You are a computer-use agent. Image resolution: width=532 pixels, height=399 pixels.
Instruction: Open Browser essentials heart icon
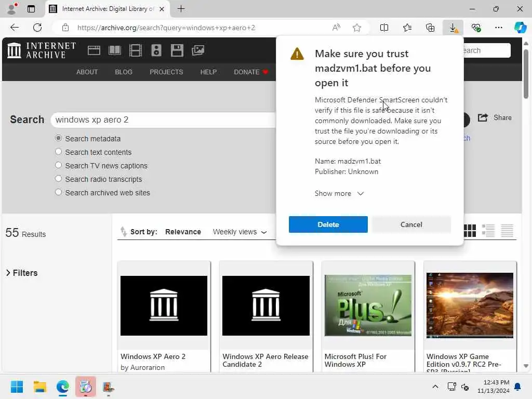[476, 28]
